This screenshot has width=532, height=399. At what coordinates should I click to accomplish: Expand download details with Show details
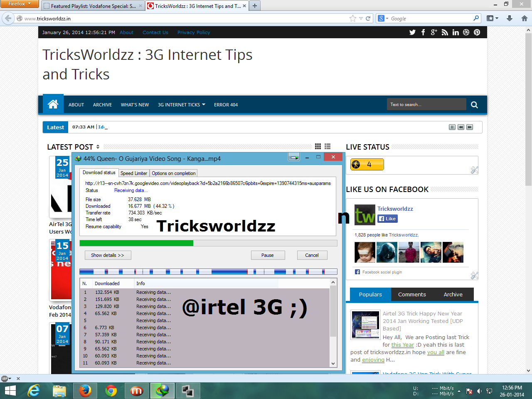pyautogui.click(x=108, y=255)
